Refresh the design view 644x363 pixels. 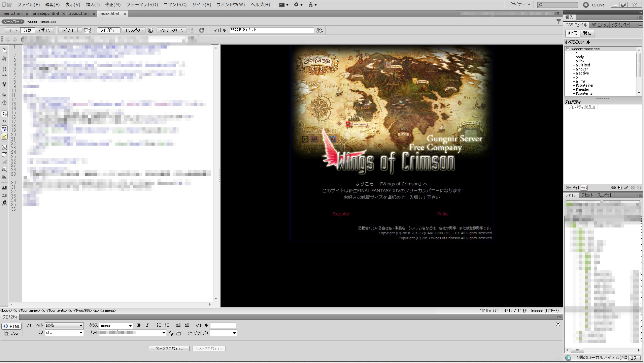coord(202,30)
